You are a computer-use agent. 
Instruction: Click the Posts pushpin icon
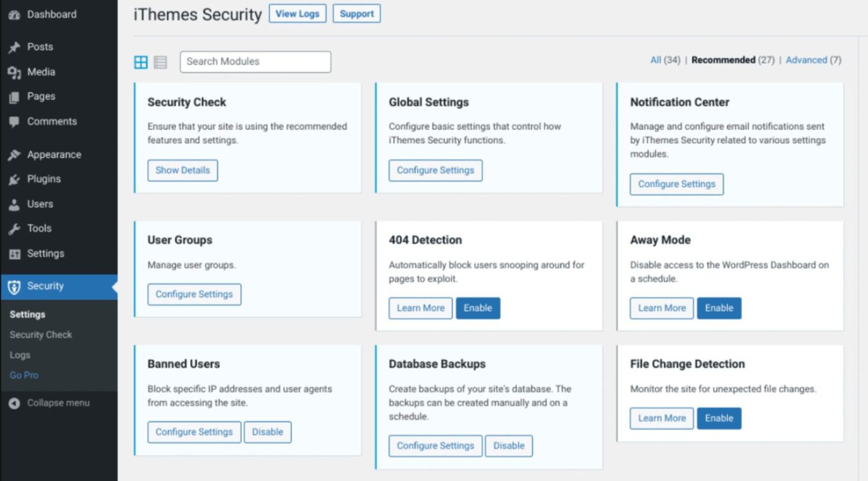pos(14,47)
